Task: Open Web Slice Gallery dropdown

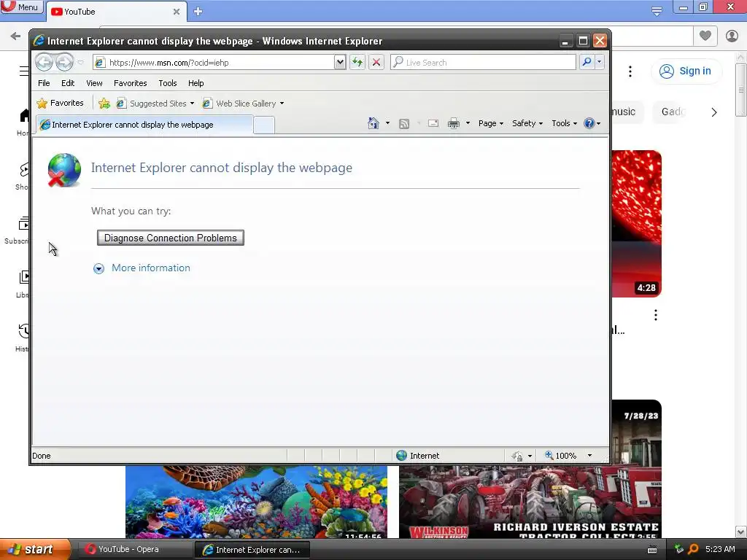Action: (243, 104)
